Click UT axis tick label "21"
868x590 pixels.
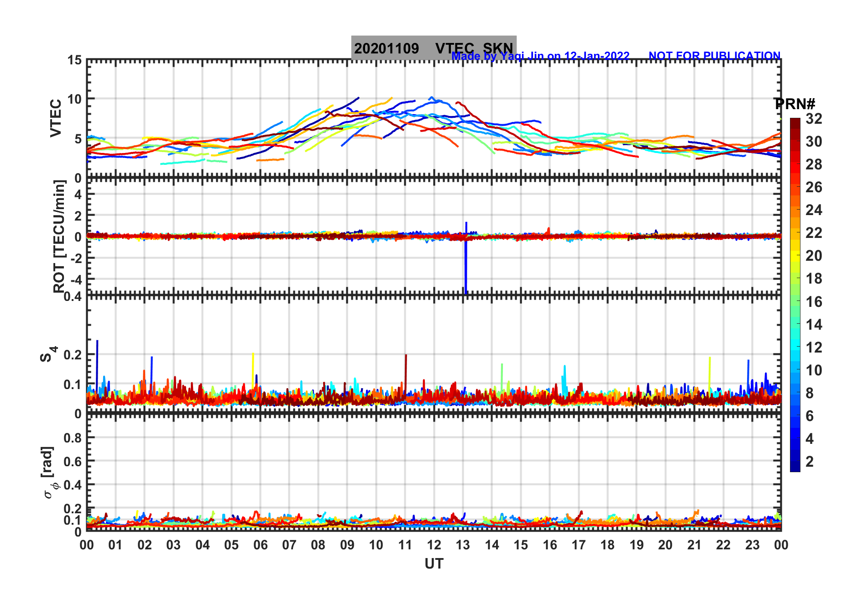coord(694,545)
